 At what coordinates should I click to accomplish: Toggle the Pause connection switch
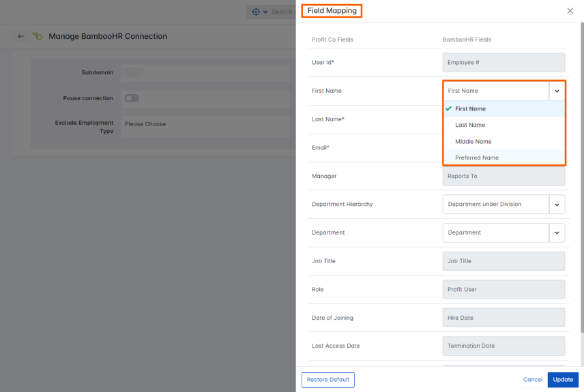(x=132, y=98)
